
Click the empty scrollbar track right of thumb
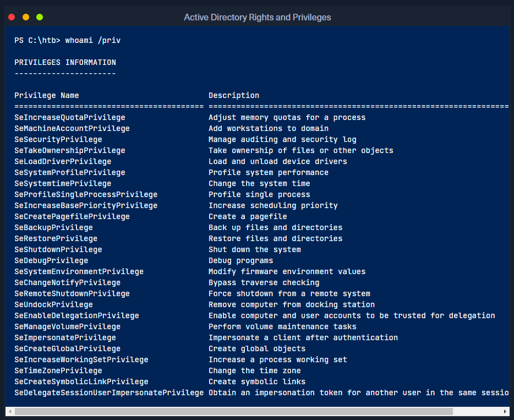pos(476,411)
